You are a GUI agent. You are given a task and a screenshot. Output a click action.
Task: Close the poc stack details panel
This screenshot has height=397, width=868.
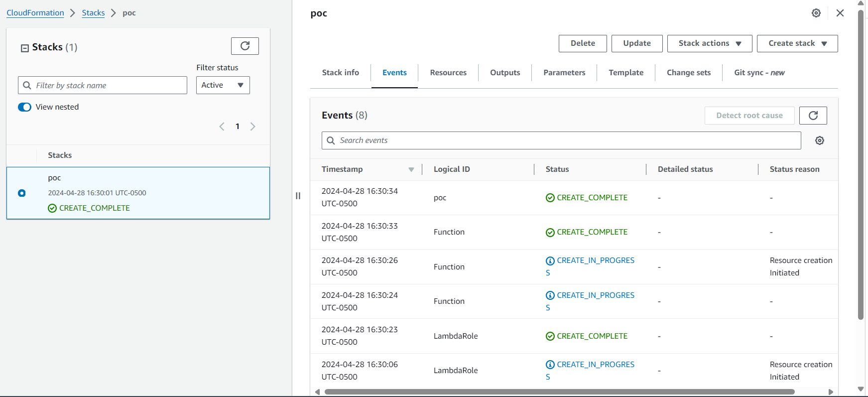click(x=840, y=13)
